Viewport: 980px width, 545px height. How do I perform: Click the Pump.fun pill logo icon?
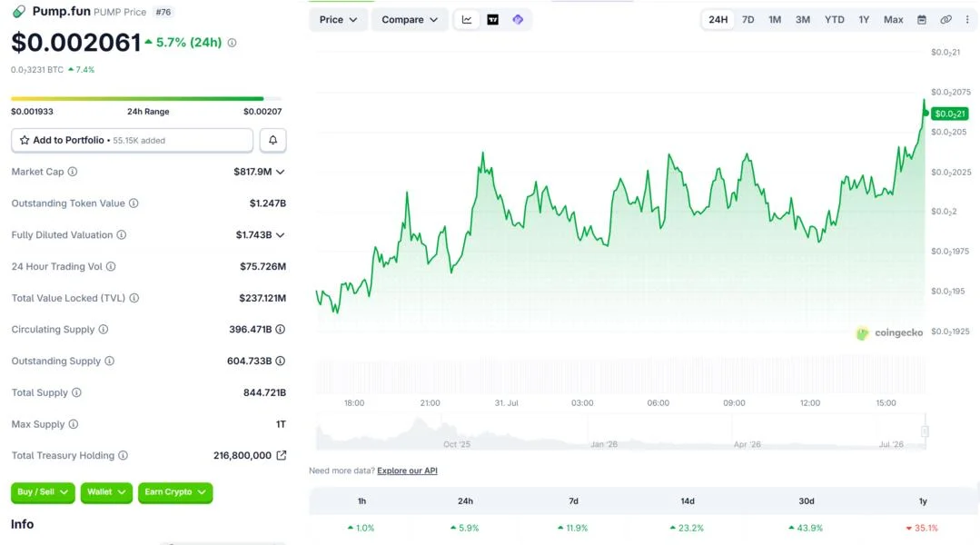click(x=19, y=11)
